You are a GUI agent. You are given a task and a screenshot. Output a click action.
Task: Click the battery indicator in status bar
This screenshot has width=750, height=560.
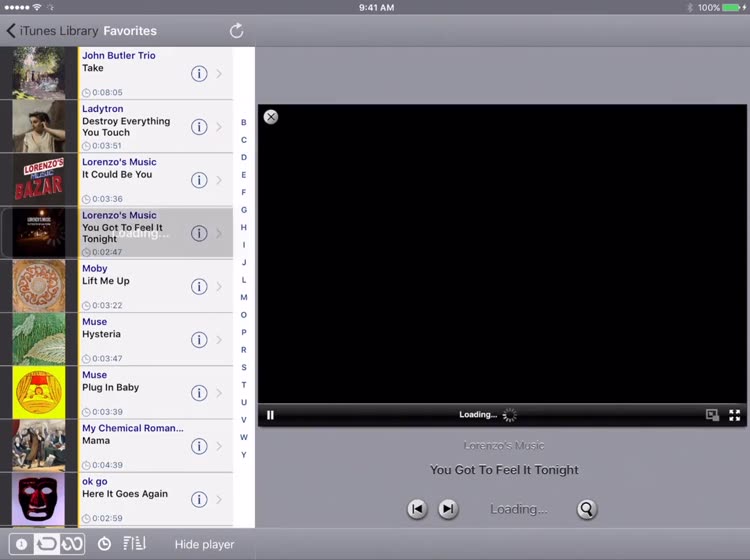(730, 7)
